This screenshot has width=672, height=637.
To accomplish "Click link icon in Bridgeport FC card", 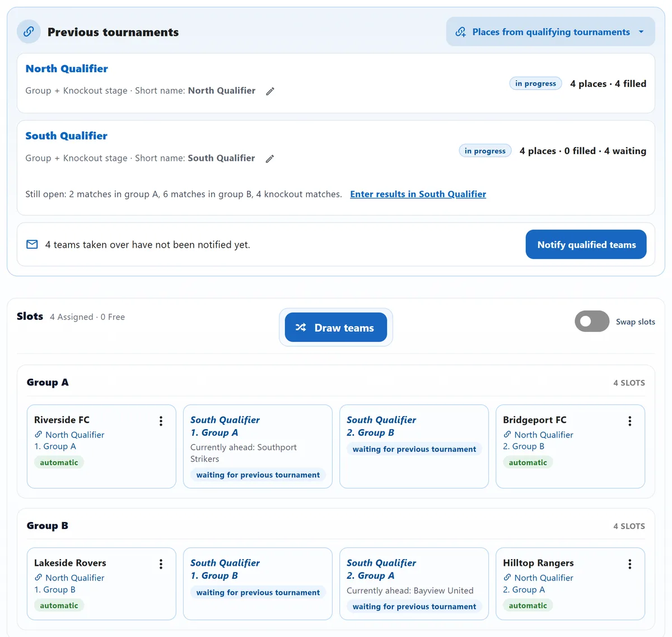I will pos(507,434).
